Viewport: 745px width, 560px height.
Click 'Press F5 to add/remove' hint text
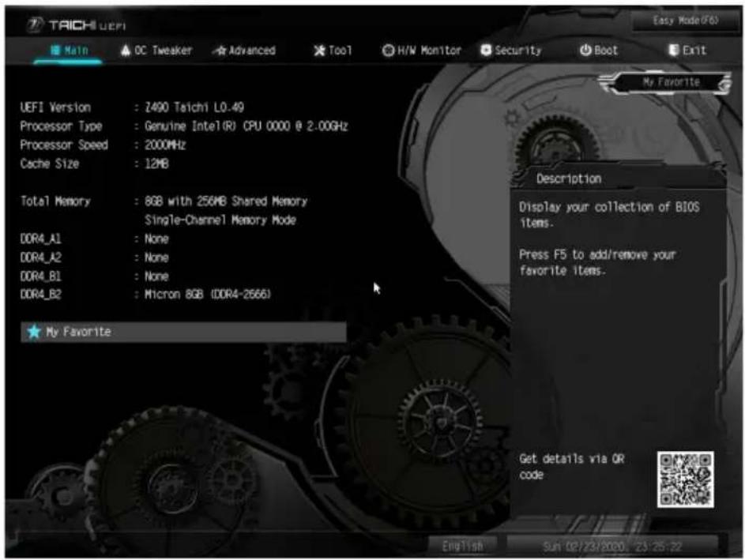[597, 263]
